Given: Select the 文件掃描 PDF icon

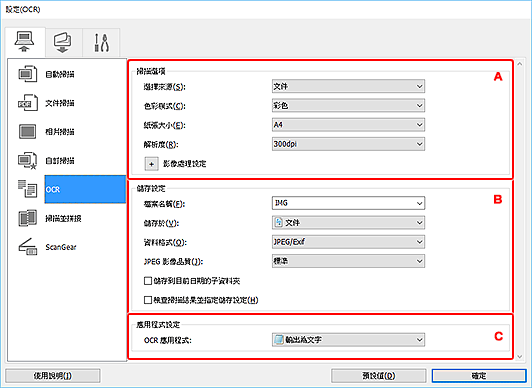Looking at the screenshot, I should pos(27,103).
